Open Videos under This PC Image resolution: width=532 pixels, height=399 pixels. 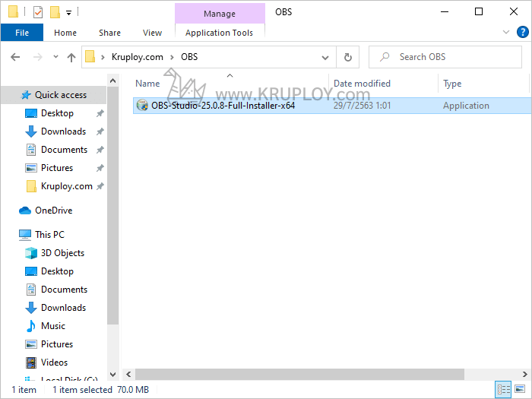point(54,363)
